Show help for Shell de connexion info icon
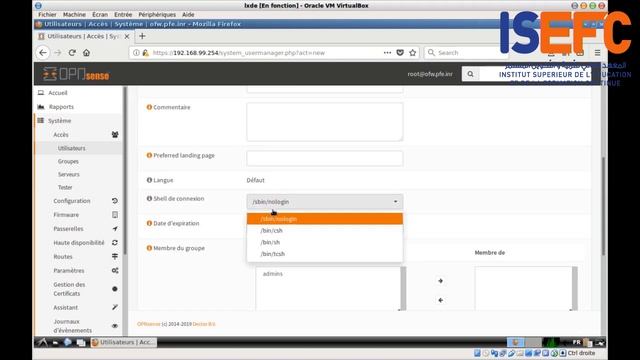Viewport: 640px width, 360px height. pos(149,198)
